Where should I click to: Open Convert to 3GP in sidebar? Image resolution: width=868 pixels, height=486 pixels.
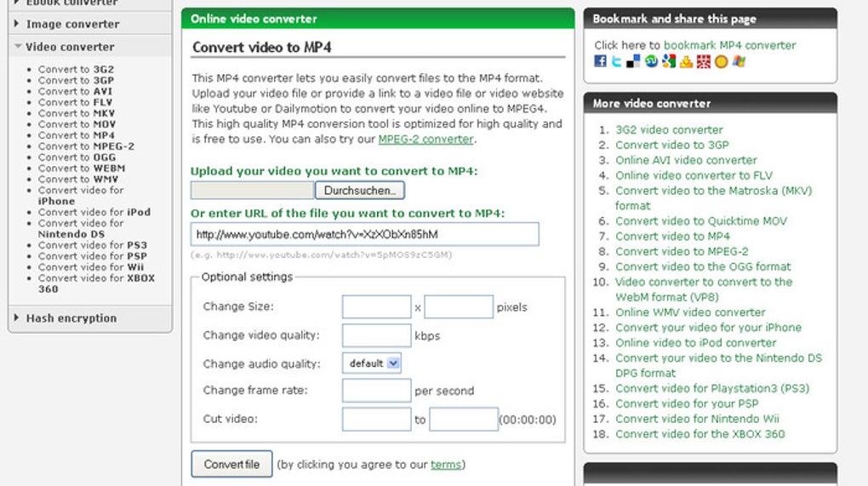tap(76, 80)
